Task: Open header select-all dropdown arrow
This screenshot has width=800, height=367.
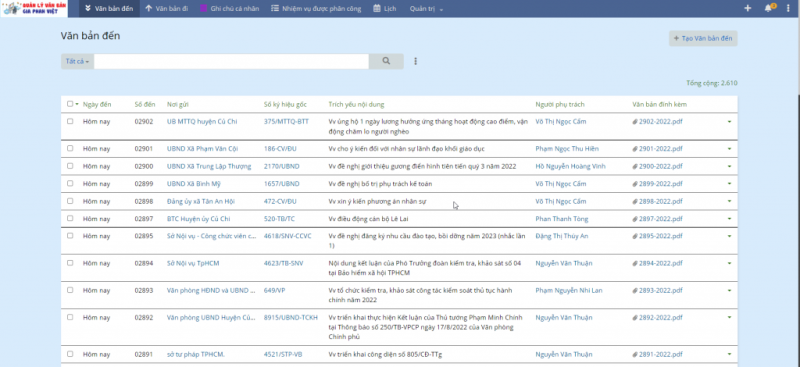Action: pyautogui.click(x=77, y=105)
